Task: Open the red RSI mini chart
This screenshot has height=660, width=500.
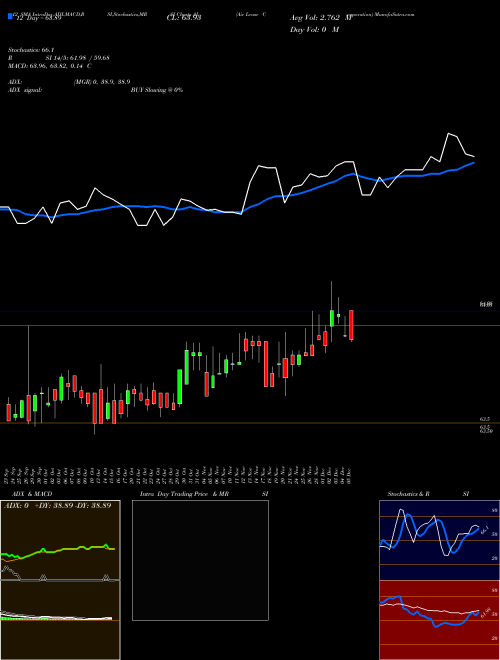Action: point(439,620)
